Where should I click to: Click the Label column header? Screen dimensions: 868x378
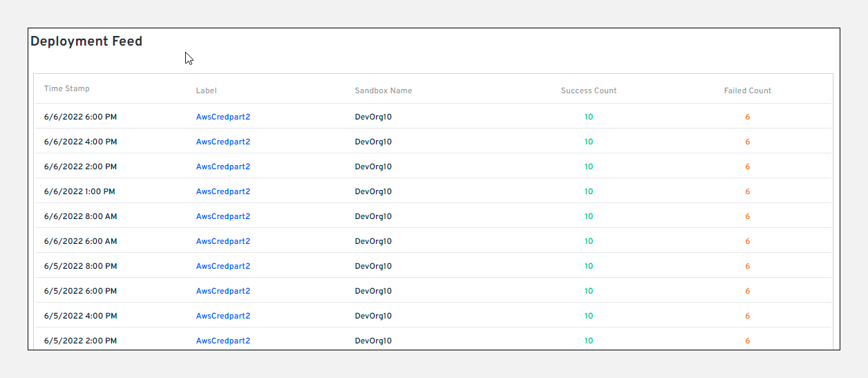pyautogui.click(x=207, y=91)
